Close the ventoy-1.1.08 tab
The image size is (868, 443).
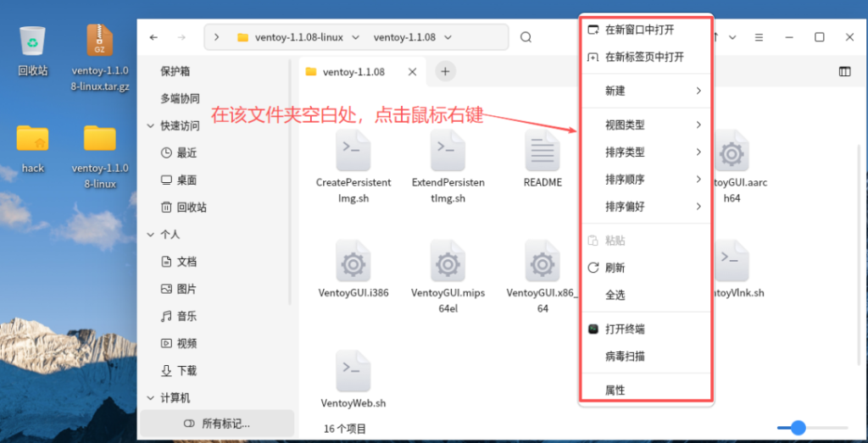pos(412,72)
